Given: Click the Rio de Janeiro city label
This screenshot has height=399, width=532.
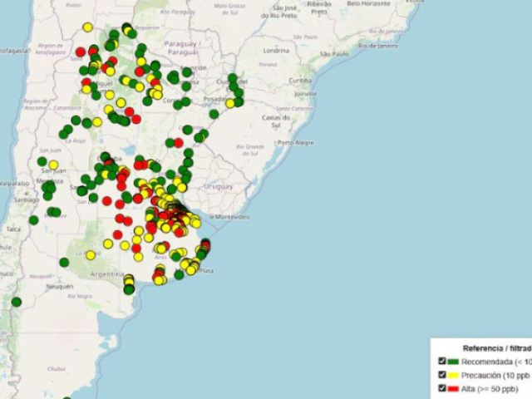Looking at the screenshot, I should (377, 46).
